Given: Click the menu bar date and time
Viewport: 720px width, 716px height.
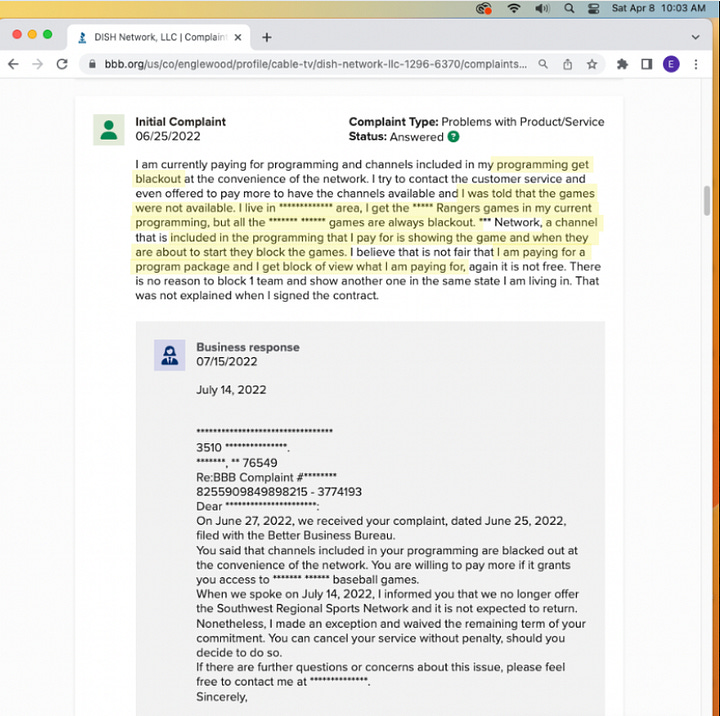Looking at the screenshot, I should pyautogui.click(x=658, y=8).
